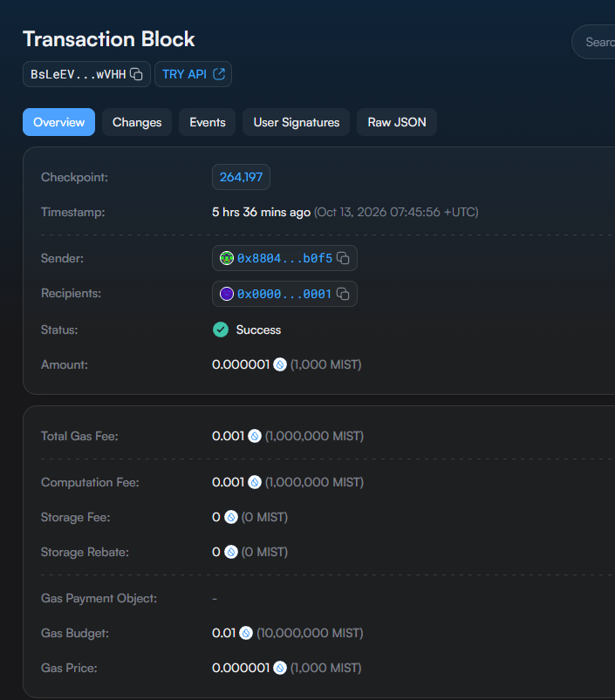Click Gas Budget '(10,000,000 MIST)' text

pyautogui.click(x=310, y=634)
